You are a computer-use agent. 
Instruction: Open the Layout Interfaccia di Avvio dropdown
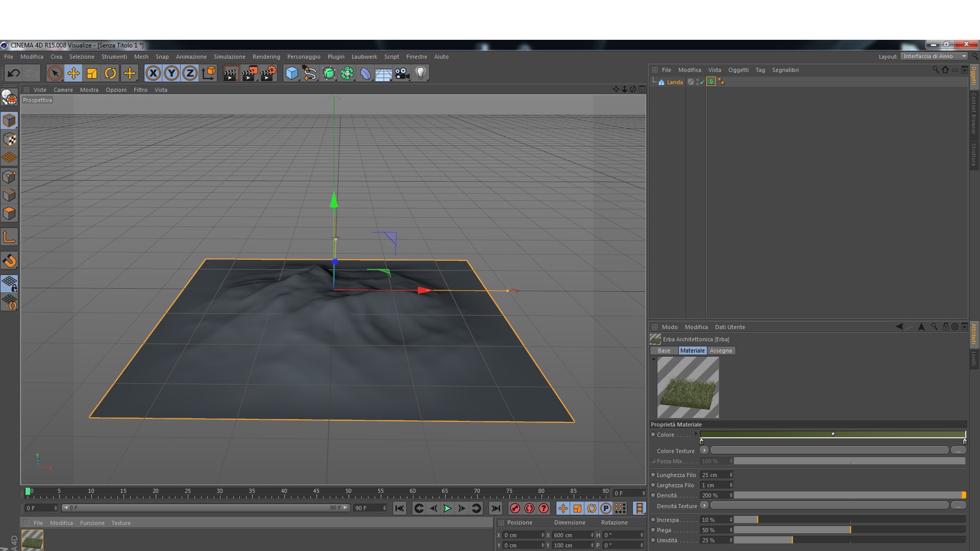tap(934, 57)
